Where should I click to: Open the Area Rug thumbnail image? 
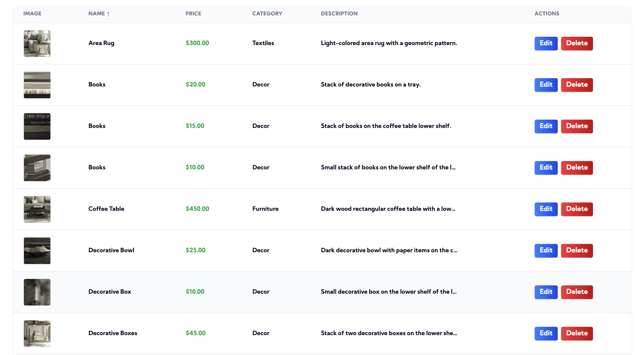coord(37,44)
